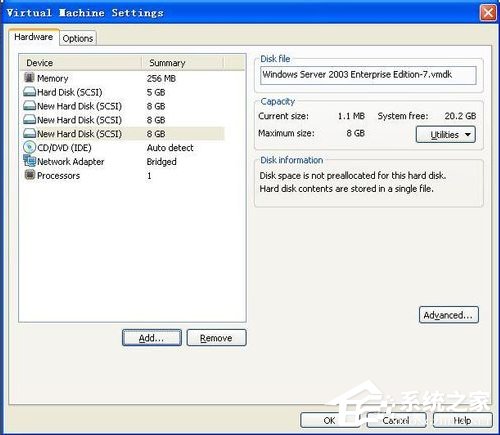Viewport: 500px width, 435px height.
Task: Select the 5 GB Hard Disk icon
Action: pyautogui.click(x=29, y=92)
